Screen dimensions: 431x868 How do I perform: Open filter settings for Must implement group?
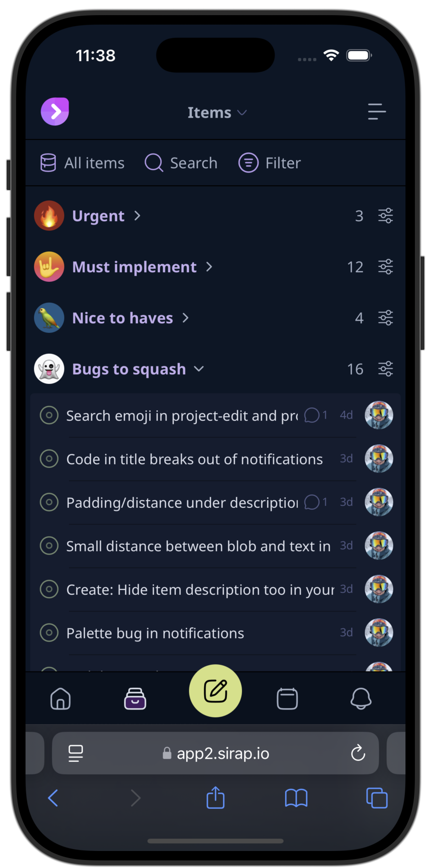click(386, 267)
